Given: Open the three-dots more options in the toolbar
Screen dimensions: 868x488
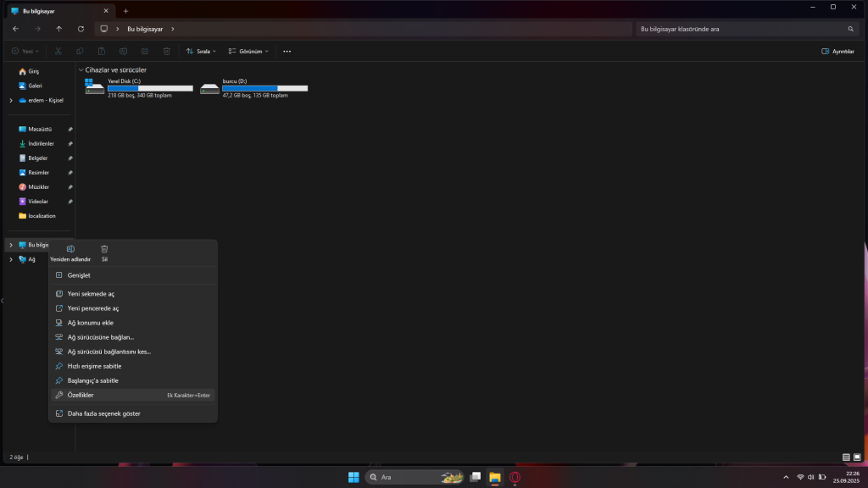Looking at the screenshot, I should (x=287, y=51).
